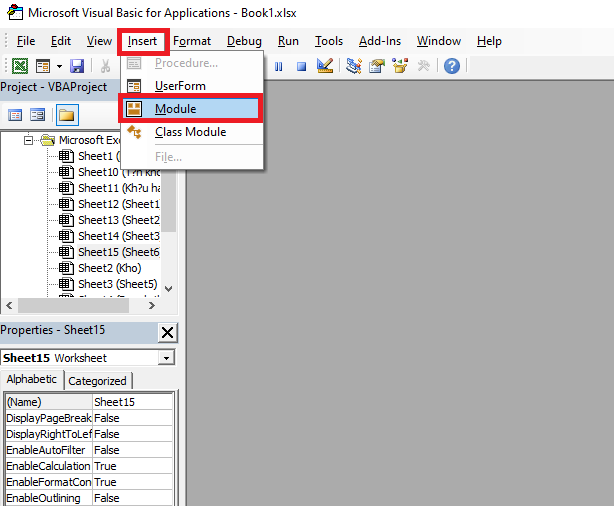The height and width of the screenshot is (506, 614).
Task: Click the EnableOutlining property value False
Action: tap(132, 498)
